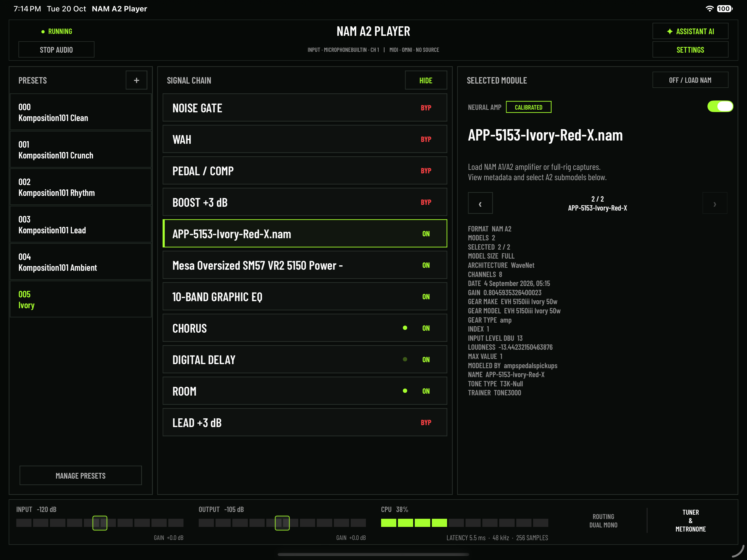Open Assistant AI sparkle button
This screenshot has height=560, width=747.
click(x=690, y=31)
